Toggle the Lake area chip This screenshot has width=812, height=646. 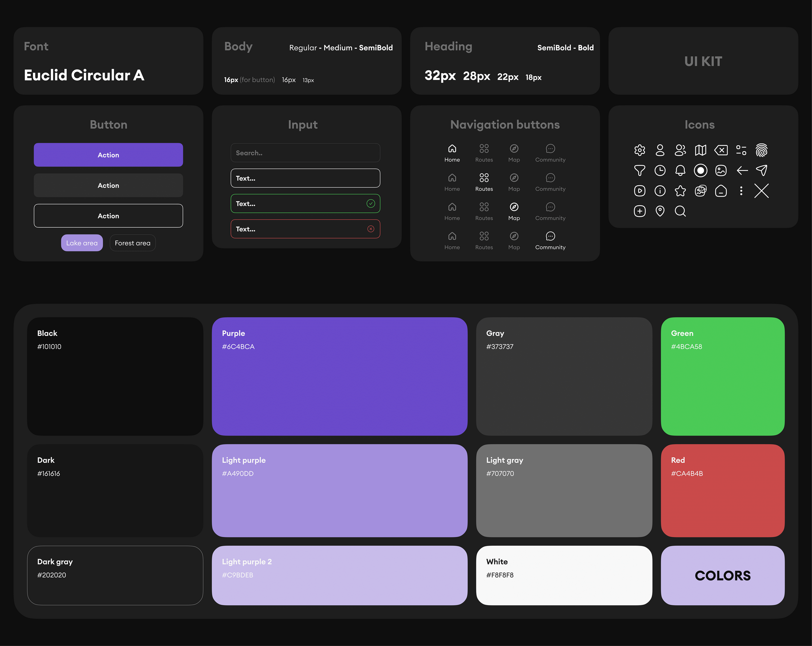82,243
